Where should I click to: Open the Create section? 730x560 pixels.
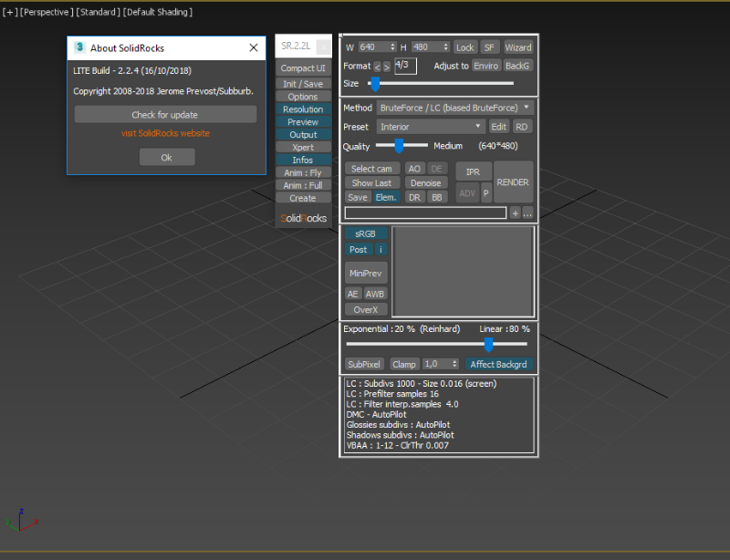coord(303,198)
